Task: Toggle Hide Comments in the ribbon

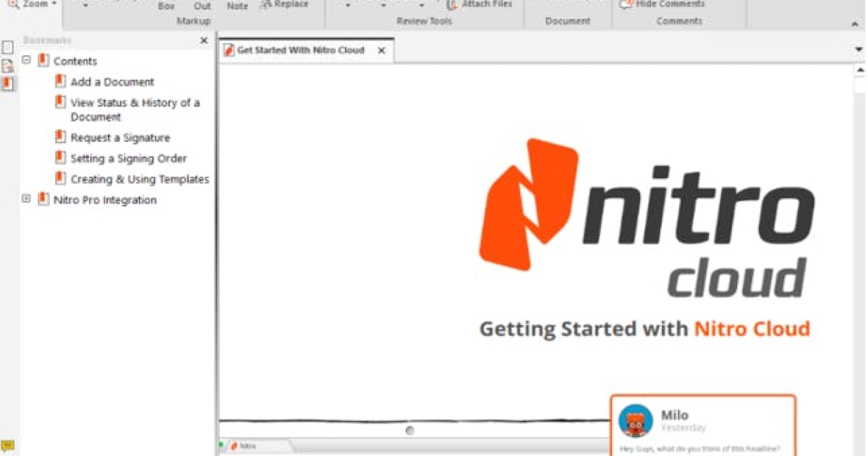Action: [665, 3]
